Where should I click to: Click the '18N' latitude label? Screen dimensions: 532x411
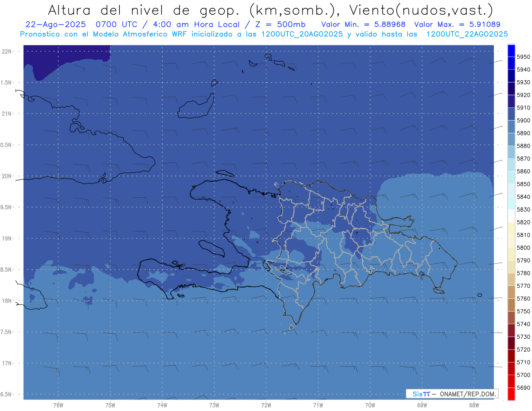coord(8,301)
